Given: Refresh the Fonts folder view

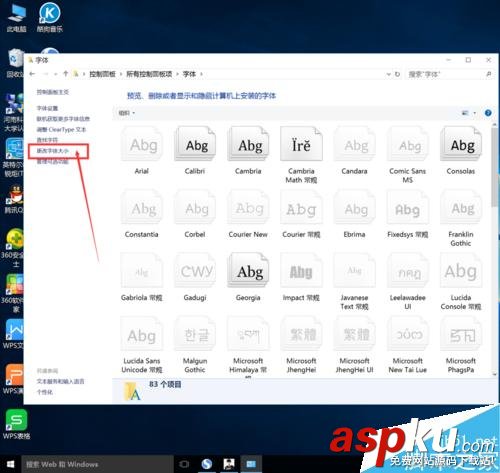Looking at the screenshot, I should [x=397, y=74].
